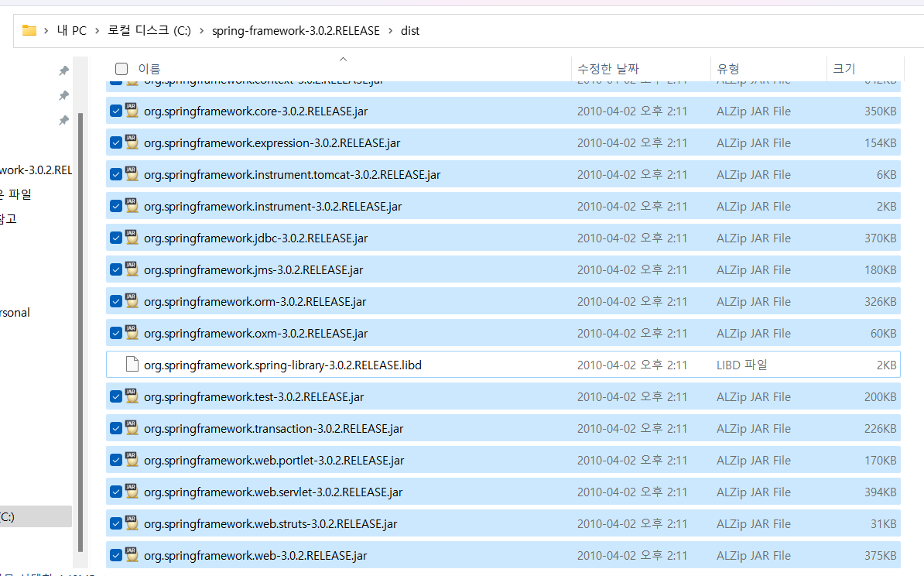Sort files by 수정한 날짜 column header
This screenshot has height=576, width=924.
pyautogui.click(x=608, y=69)
